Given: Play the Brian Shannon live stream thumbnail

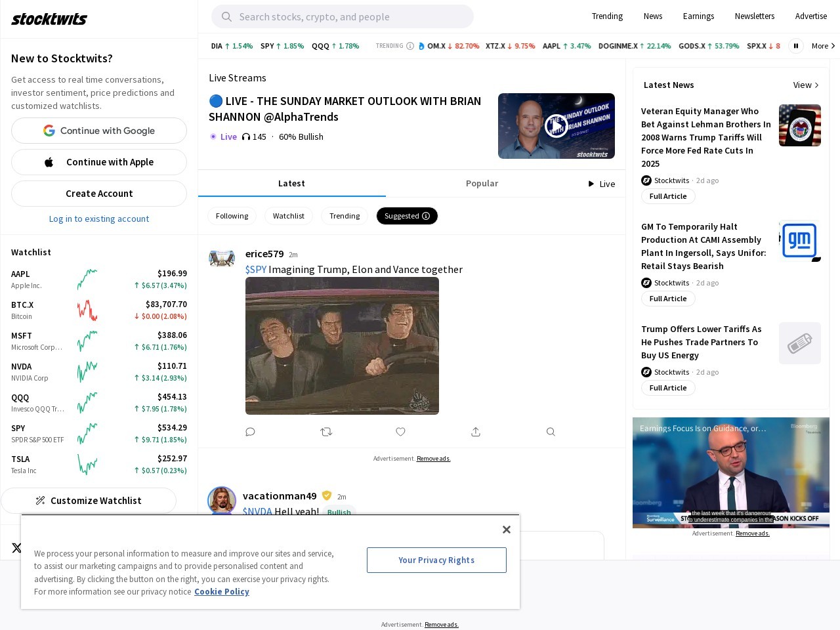Looking at the screenshot, I should 556,126.
